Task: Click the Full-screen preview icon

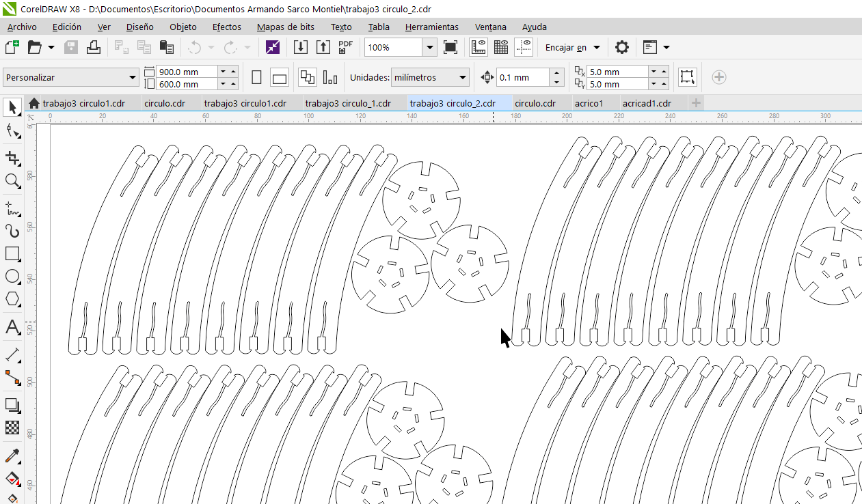Action: pyautogui.click(x=450, y=47)
